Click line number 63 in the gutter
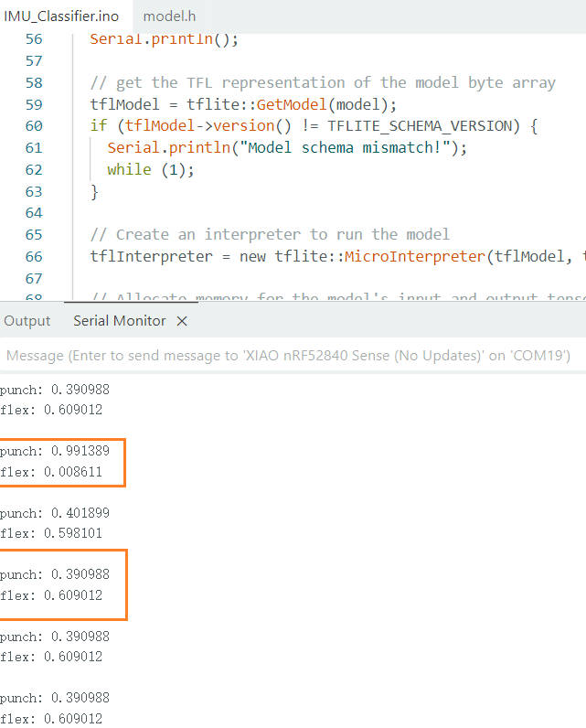Image resolution: width=586 pixels, height=728 pixels. [x=34, y=192]
